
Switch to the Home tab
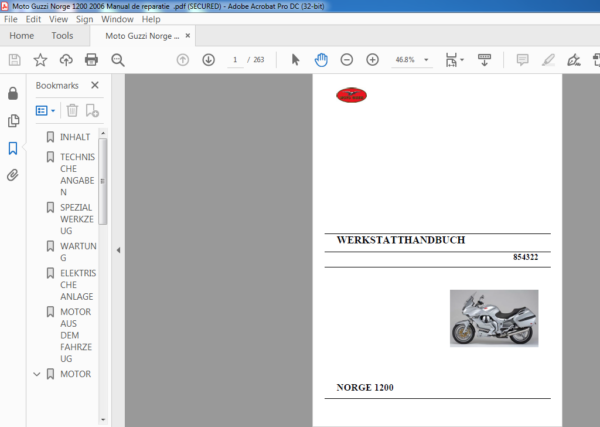22,36
